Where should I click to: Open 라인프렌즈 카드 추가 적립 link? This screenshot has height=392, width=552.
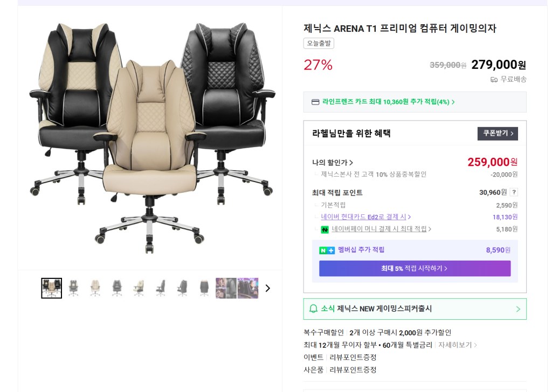coord(389,102)
